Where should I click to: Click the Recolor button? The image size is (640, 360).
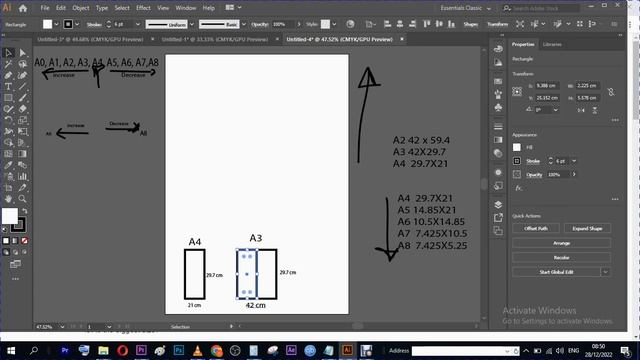(x=562, y=258)
